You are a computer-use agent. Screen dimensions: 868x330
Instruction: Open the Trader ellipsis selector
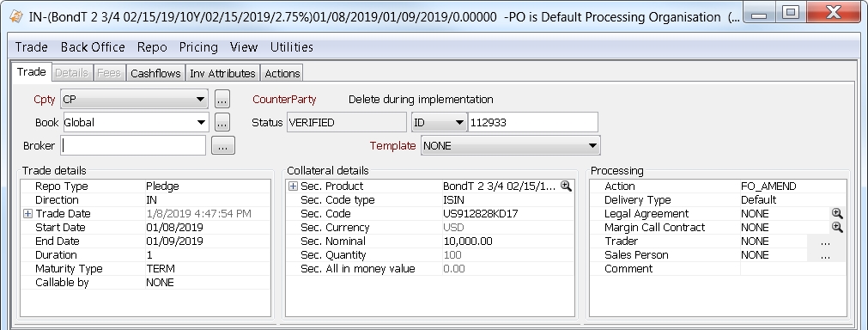825,241
